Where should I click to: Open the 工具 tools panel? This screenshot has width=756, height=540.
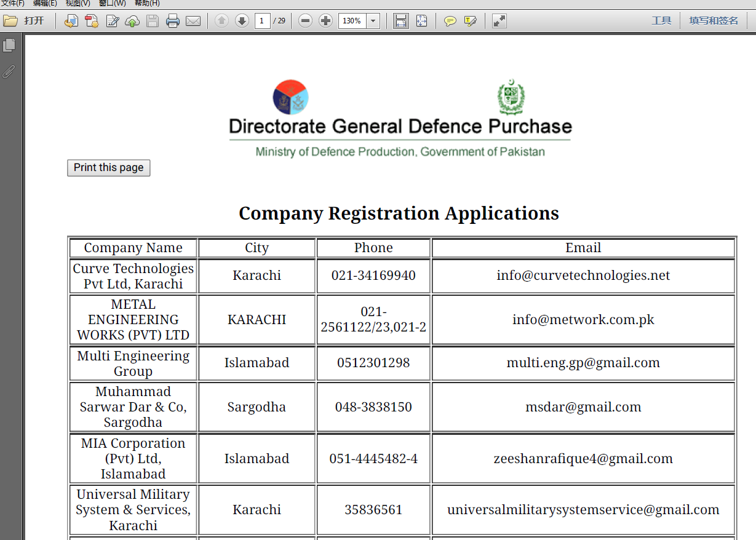(661, 21)
